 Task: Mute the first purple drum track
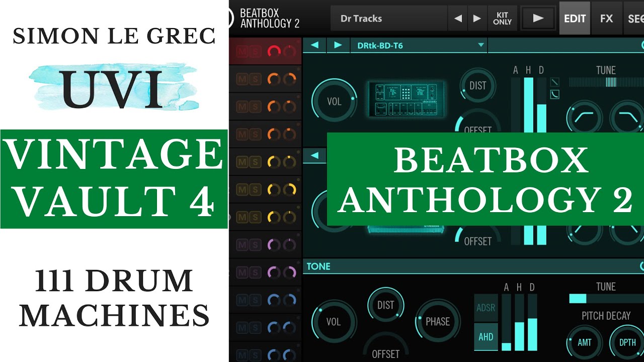(x=242, y=245)
